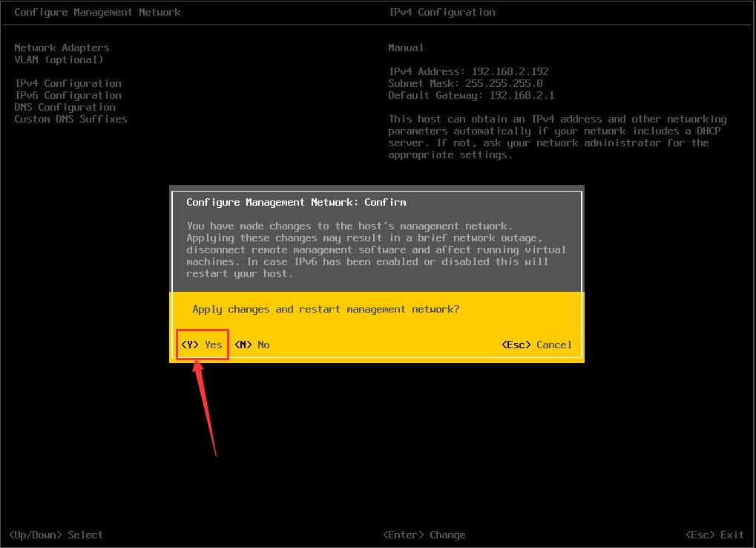Select IPv4 Configuration in the sidebar
The height and width of the screenshot is (548, 756).
click(68, 83)
